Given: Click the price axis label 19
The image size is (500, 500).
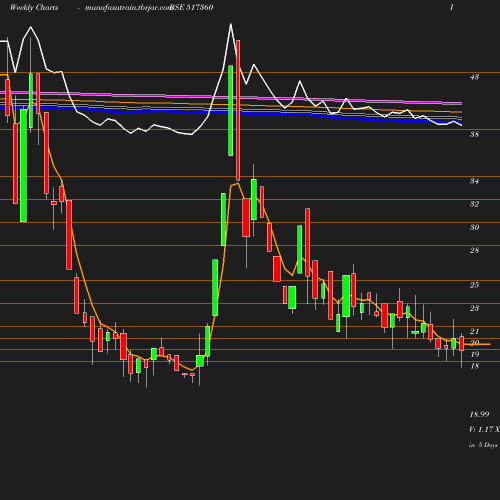Looking at the screenshot, I should (x=474, y=354).
